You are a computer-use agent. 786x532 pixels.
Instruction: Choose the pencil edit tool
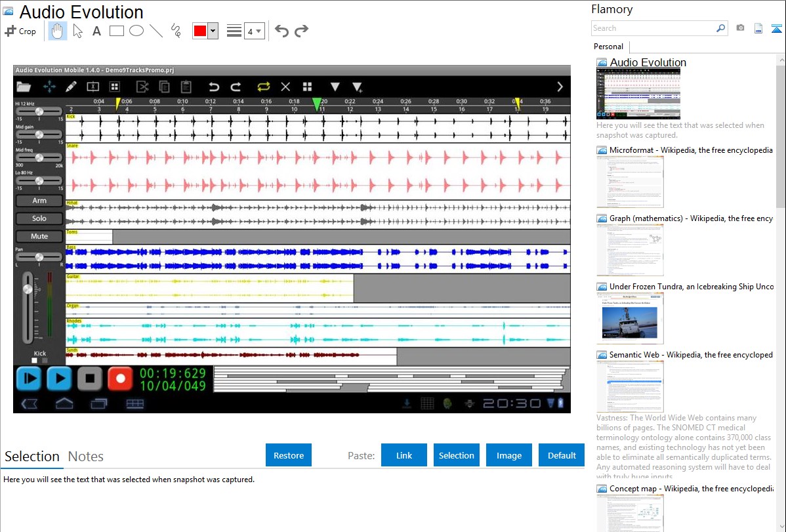click(71, 87)
